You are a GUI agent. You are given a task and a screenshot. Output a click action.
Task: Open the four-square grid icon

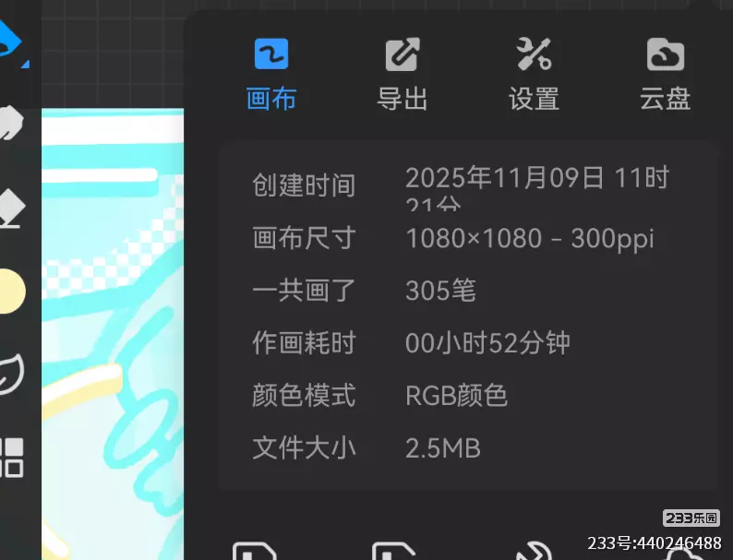pyautogui.click(x=12, y=458)
